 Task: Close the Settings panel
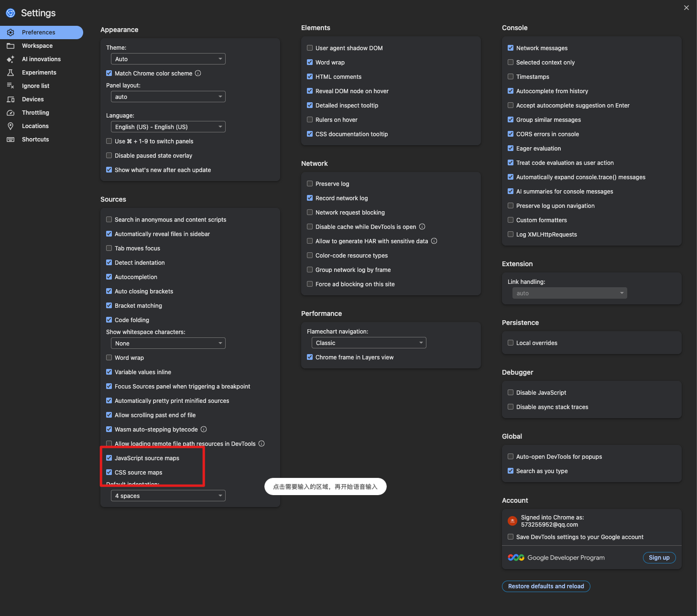[686, 8]
